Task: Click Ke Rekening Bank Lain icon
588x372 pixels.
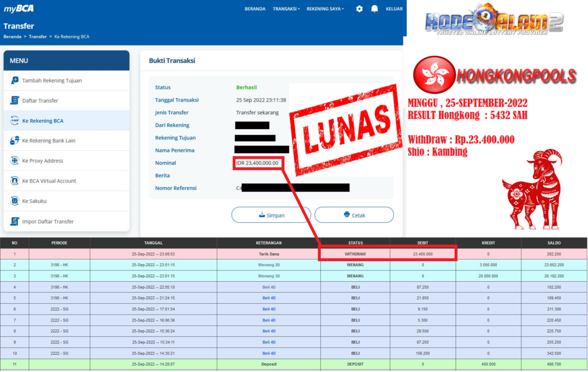Action: click(14, 141)
